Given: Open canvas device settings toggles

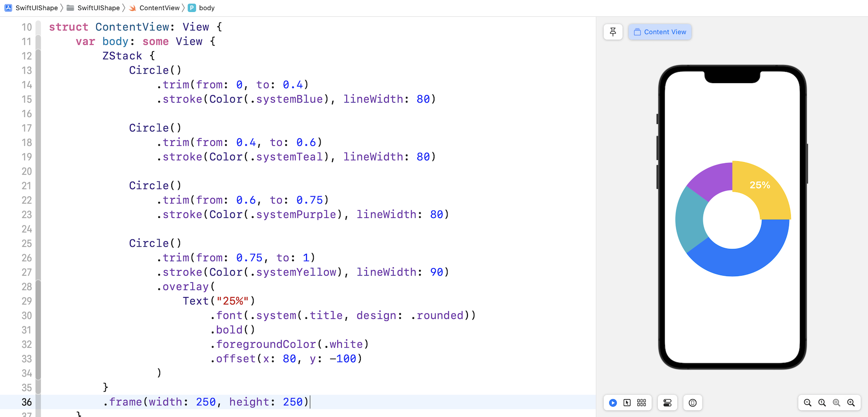Looking at the screenshot, I should [x=667, y=403].
